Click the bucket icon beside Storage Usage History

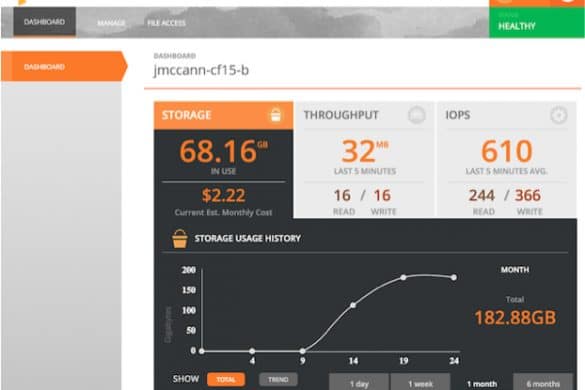(179, 238)
